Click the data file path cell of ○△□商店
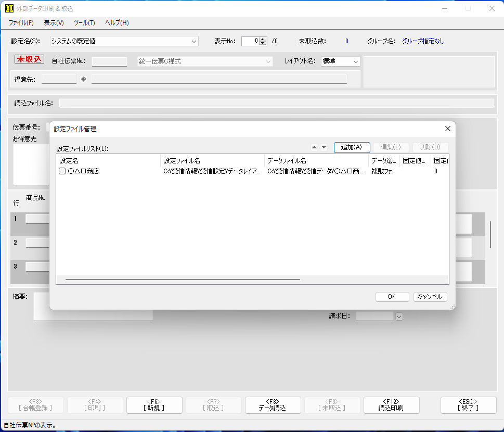The image size is (504, 432). (315, 171)
